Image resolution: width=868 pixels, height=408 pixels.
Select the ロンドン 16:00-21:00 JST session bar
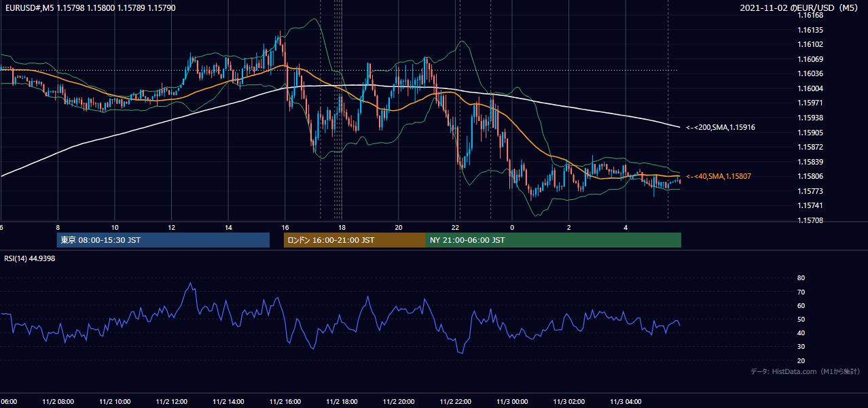355,240
